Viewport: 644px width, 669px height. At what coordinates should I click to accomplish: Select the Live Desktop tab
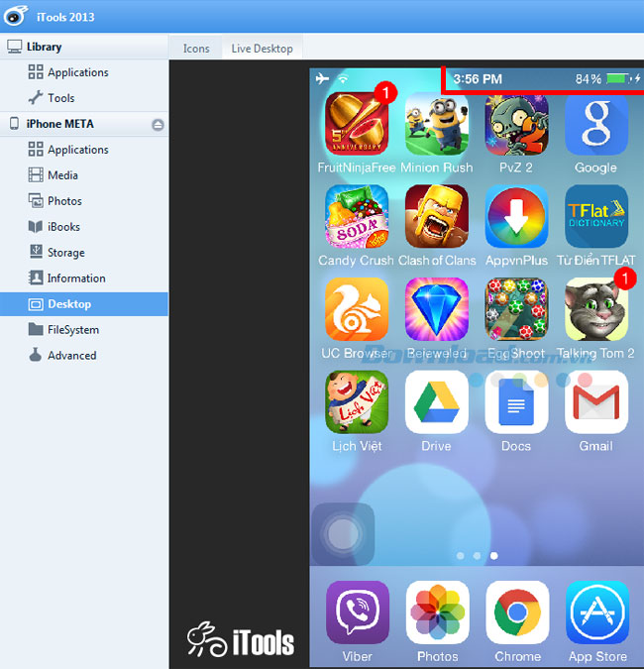coord(262,49)
